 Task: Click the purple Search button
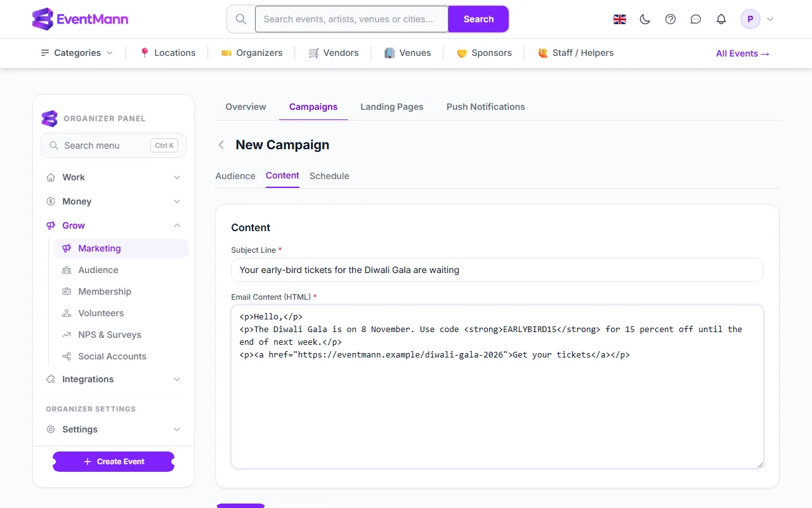(x=478, y=19)
